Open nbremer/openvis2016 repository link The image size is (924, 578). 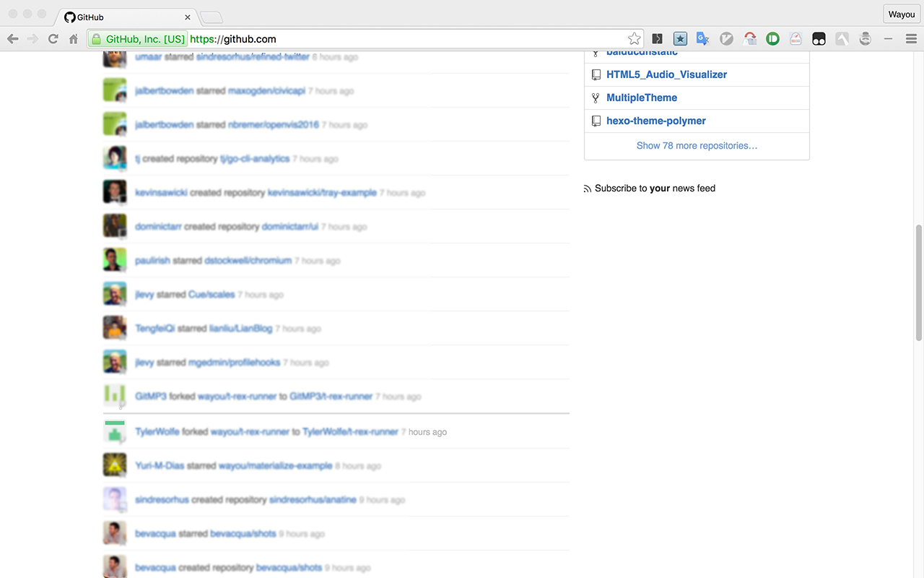pos(274,125)
